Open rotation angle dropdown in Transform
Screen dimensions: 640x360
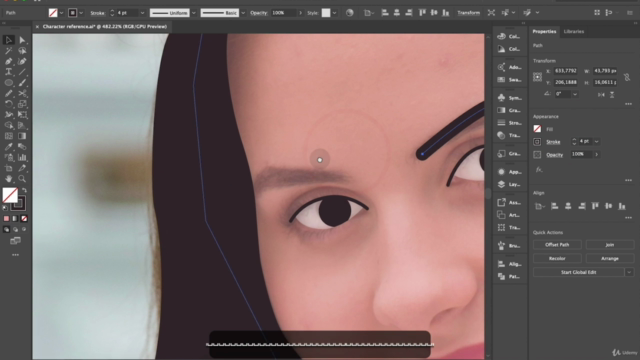575,94
